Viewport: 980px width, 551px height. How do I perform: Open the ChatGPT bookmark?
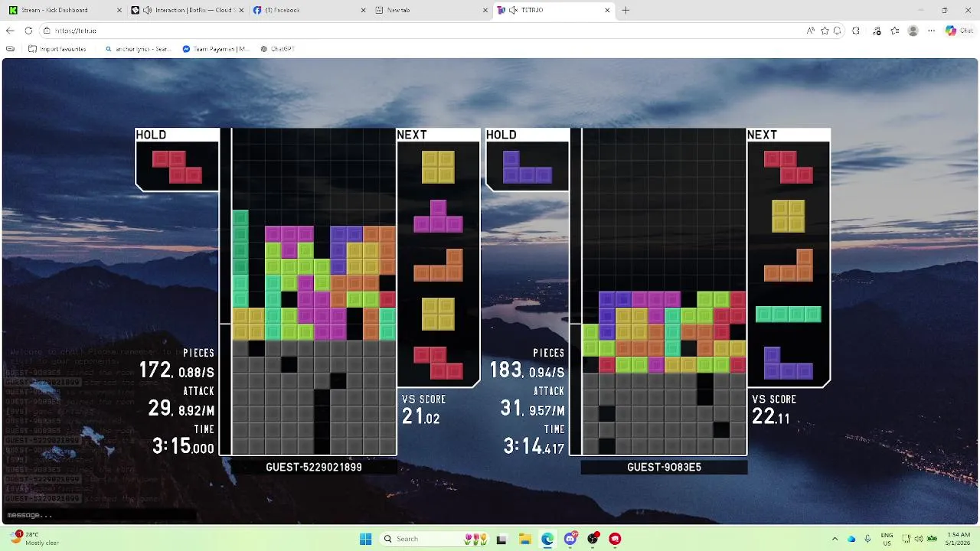[277, 48]
